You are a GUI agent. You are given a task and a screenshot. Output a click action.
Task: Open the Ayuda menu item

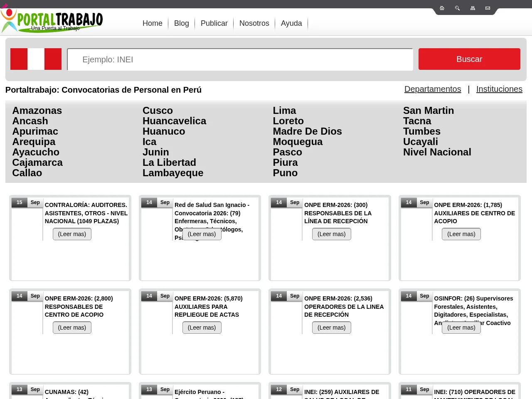tap(291, 23)
